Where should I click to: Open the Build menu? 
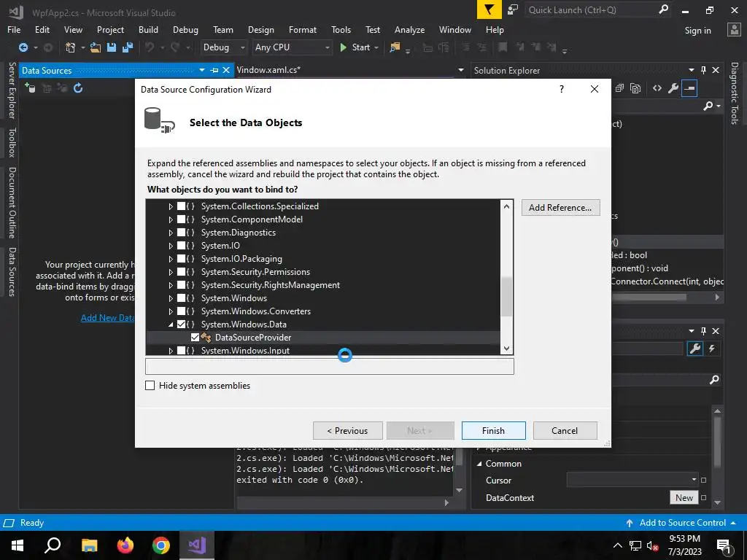(148, 29)
